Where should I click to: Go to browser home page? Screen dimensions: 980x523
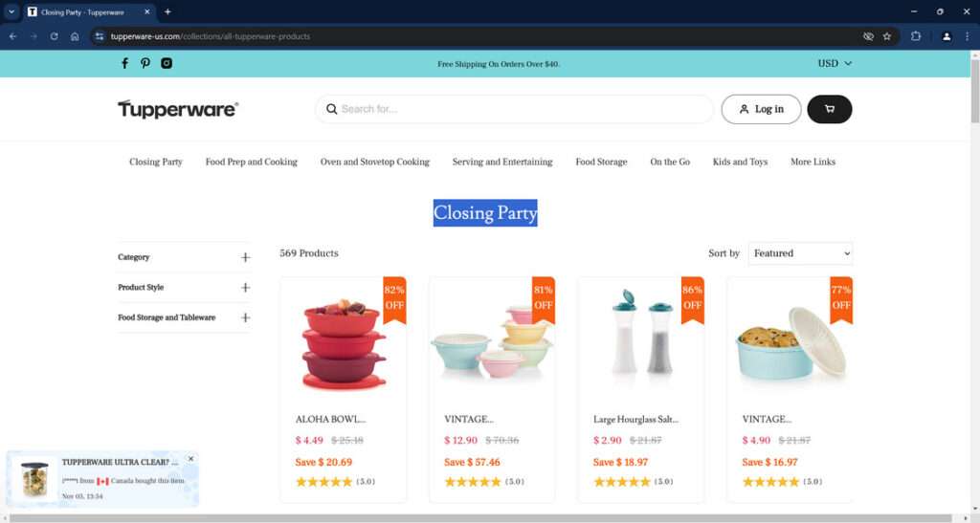pos(75,36)
